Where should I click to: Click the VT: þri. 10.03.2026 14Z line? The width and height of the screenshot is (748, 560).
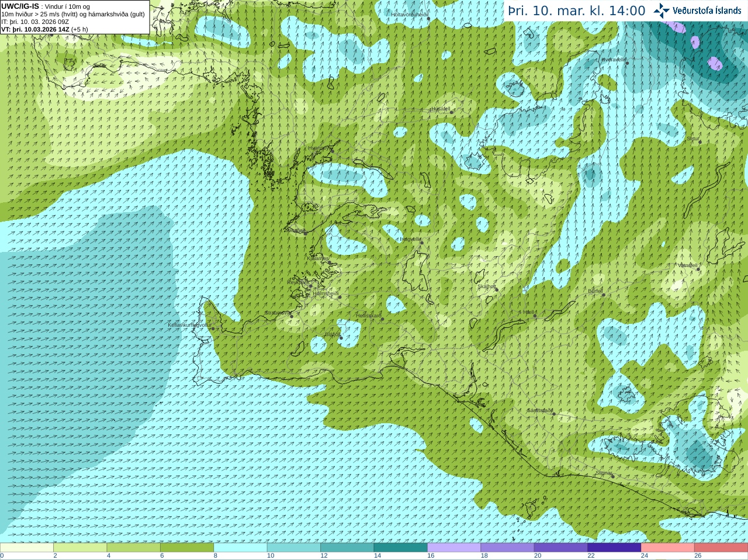click(44, 29)
